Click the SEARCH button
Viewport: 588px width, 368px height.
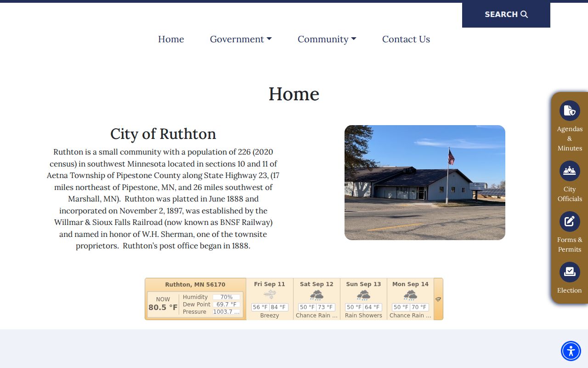[x=506, y=15]
